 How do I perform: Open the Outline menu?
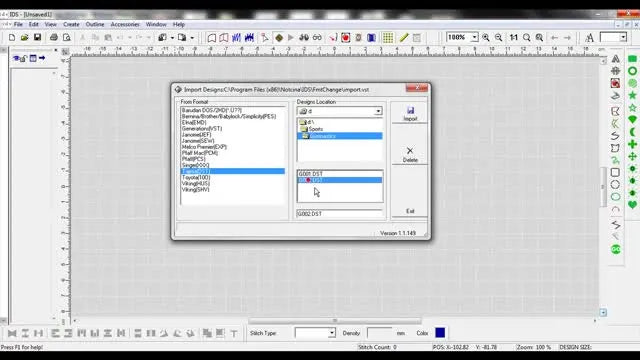pos(95,24)
